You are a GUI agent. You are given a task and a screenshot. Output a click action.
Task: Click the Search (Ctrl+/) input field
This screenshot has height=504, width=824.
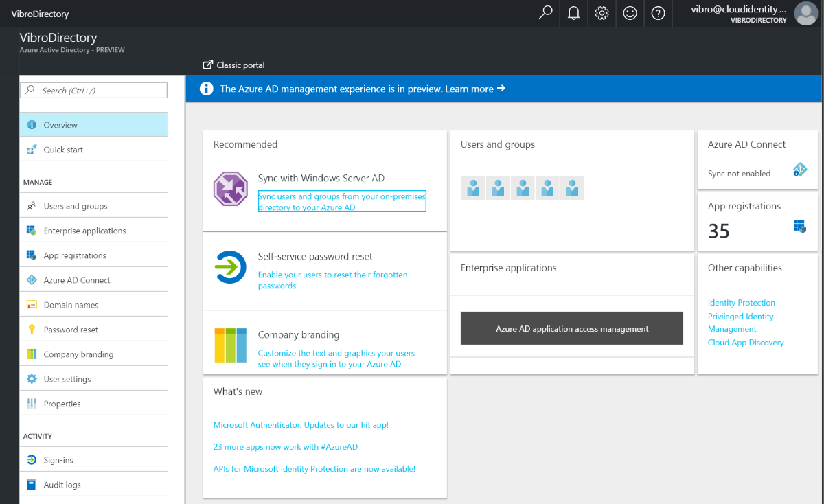coord(94,91)
